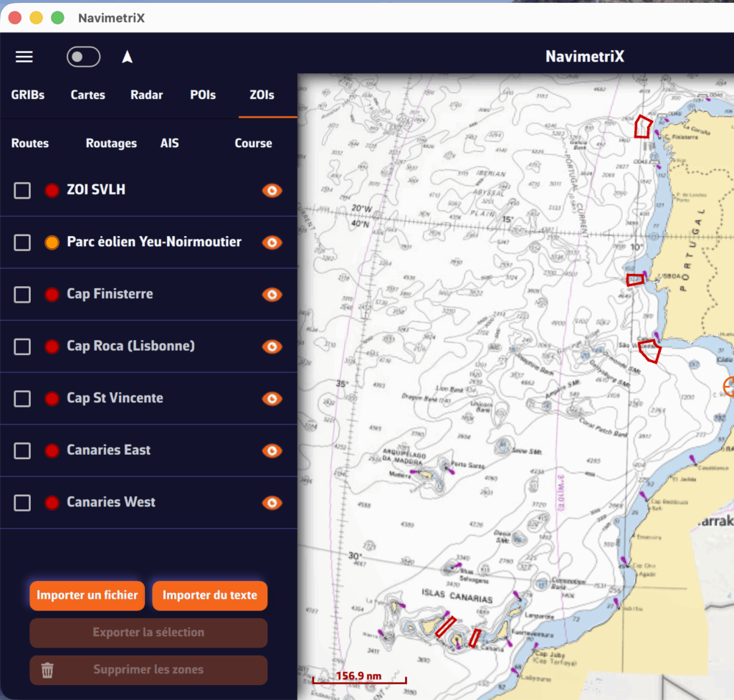Click the orange color dot for Parc éolien
This screenshot has width=734, height=700.
coord(52,242)
